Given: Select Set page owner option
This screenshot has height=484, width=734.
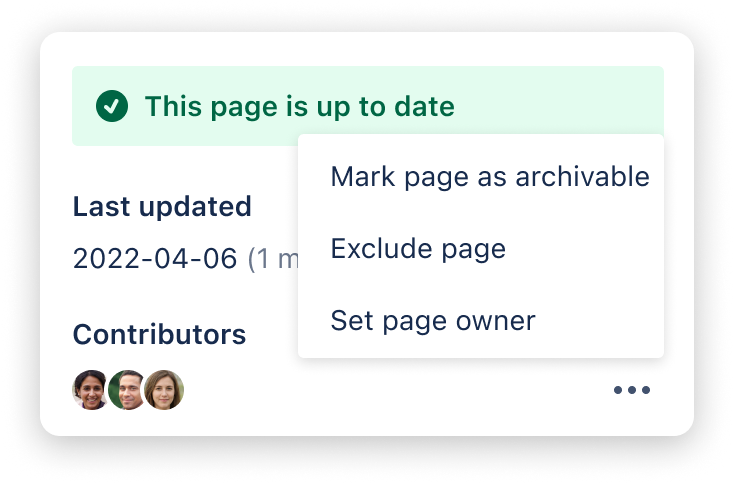Looking at the screenshot, I should tap(432, 320).
